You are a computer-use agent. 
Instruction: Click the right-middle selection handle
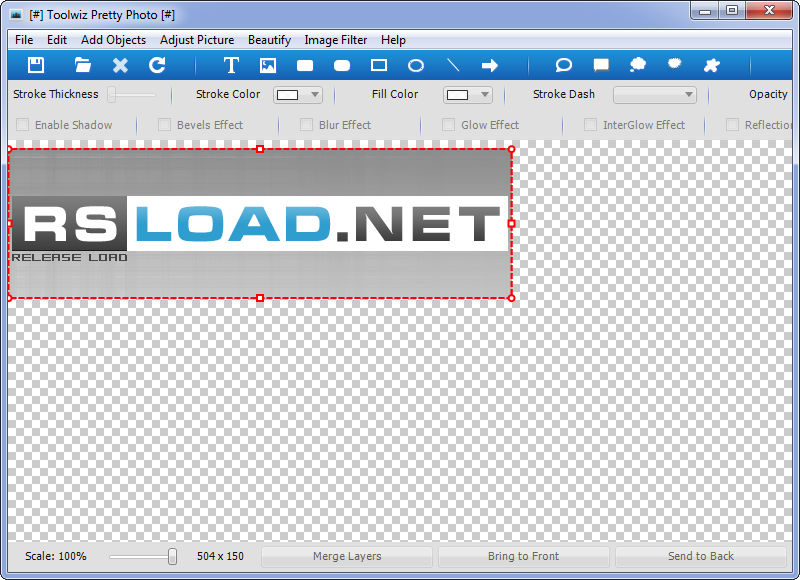tap(512, 223)
